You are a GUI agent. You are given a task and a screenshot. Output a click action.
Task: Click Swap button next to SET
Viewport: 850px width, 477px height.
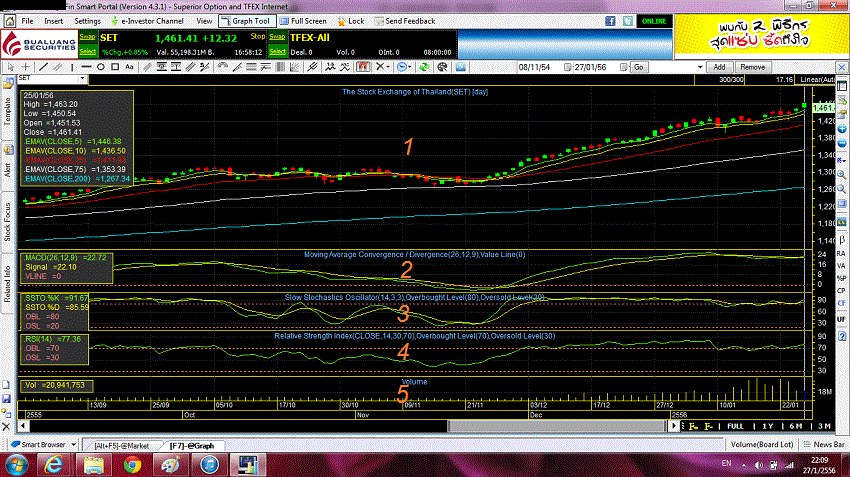coord(87,37)
